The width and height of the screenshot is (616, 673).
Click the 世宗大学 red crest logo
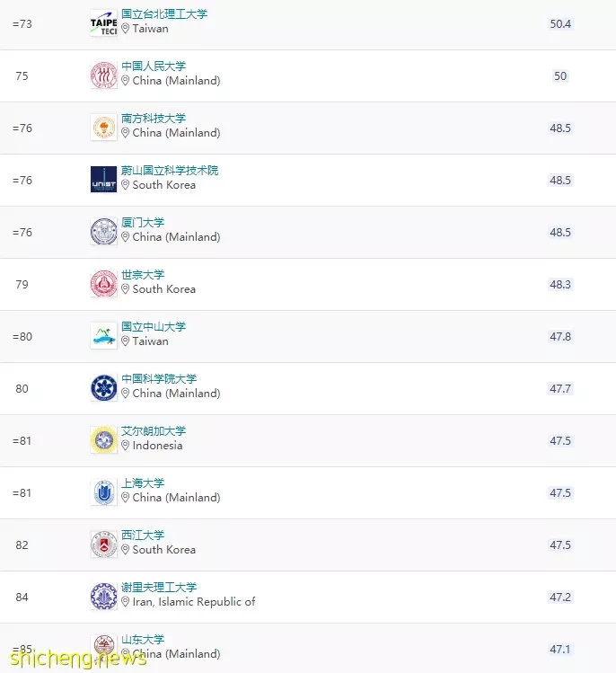[x=104, y=284]
